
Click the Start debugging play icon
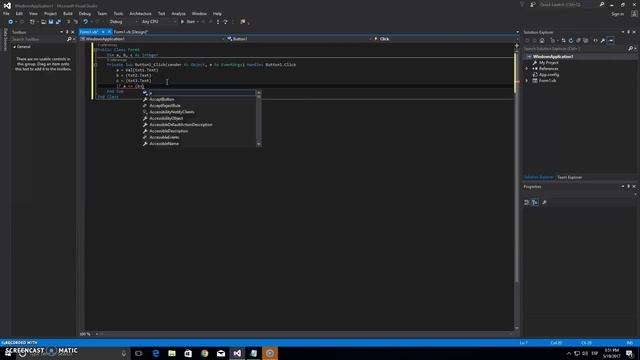(x=182, y=22)
